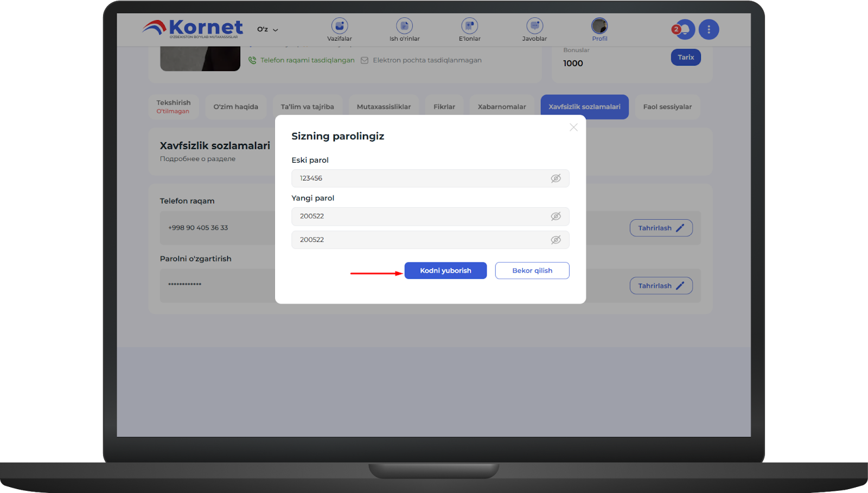The width and height of the screenshot is (868, 493).
Task: Open the Ta'lim va tajriba tab
Action: [x=307, y=107]
